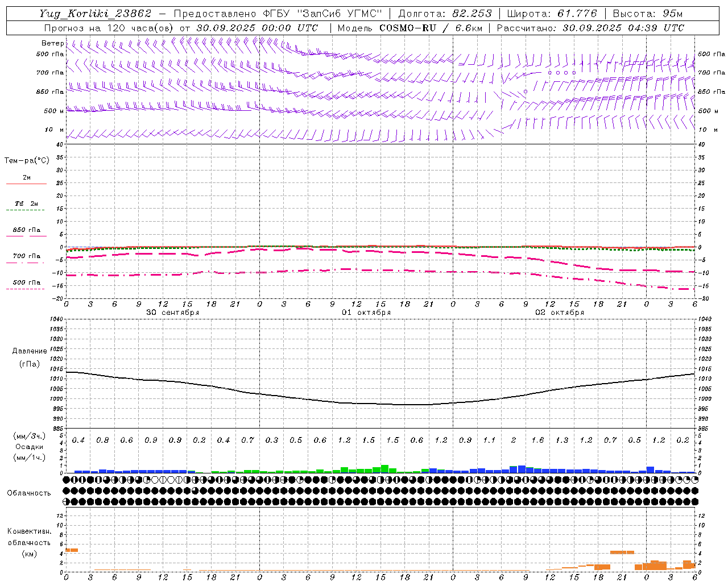Click the 'Конвективн.' convective cloud label

point(29,531)
